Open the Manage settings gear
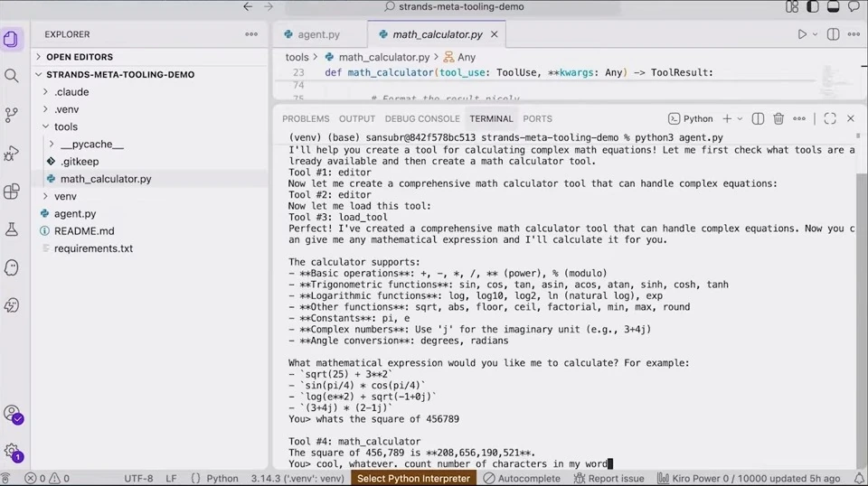 click(12, 453)
